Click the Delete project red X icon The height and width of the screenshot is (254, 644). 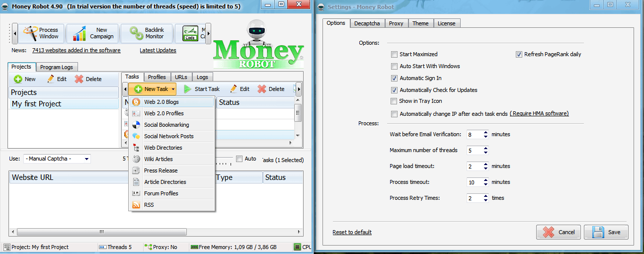coord(79,79)
